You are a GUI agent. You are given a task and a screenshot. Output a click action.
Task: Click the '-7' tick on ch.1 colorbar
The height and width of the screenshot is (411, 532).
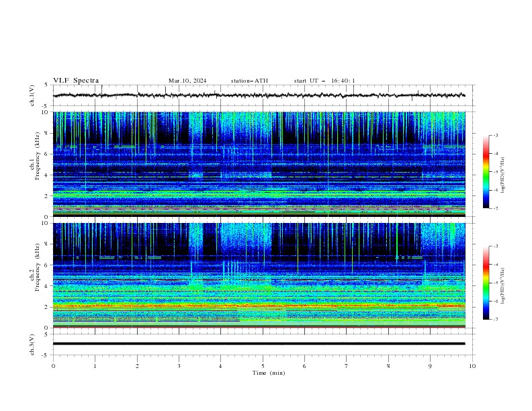coord(495,208)
